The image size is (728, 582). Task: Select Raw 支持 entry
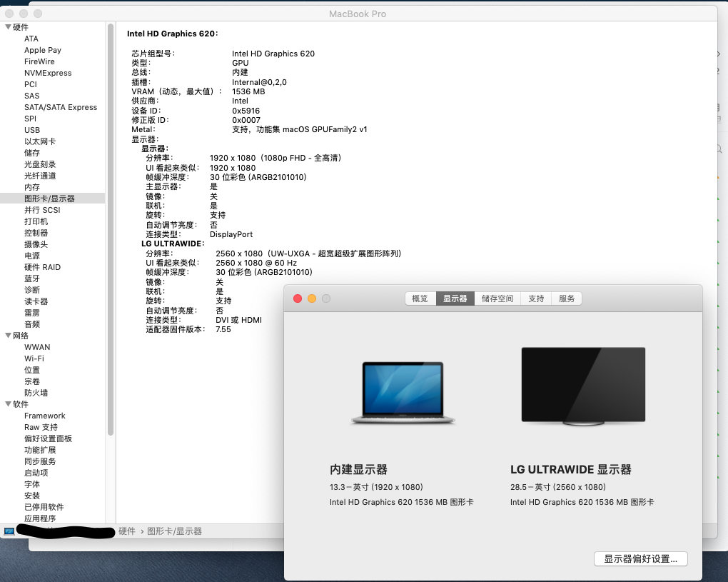[41, 427]
